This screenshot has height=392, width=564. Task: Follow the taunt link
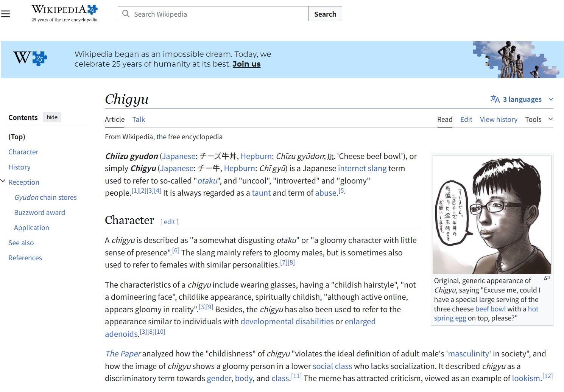[261, 193]
